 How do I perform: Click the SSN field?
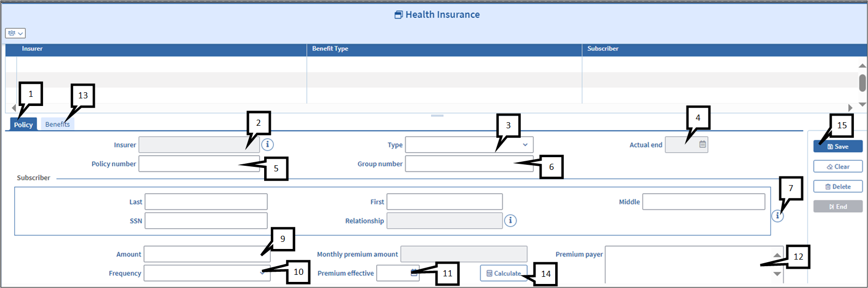206,221
